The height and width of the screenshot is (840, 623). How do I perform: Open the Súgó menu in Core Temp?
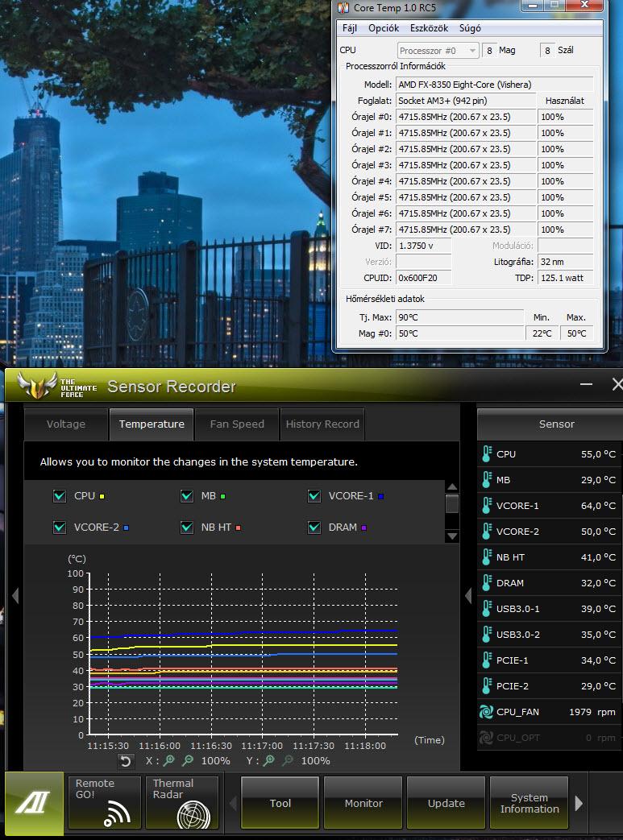point(470,28)
